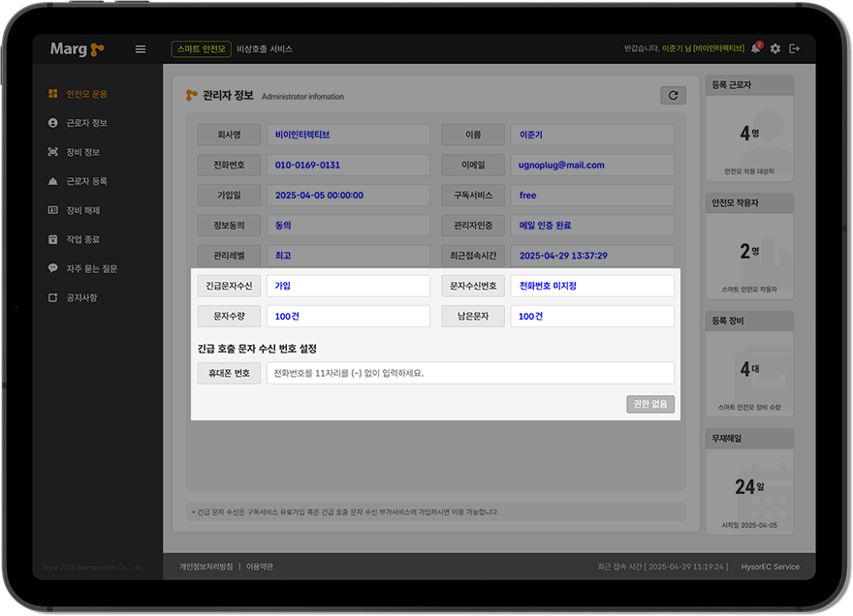The image size is (853, 616).
Task: Open the 무재해일 card
Action: (x=749, y=481)
